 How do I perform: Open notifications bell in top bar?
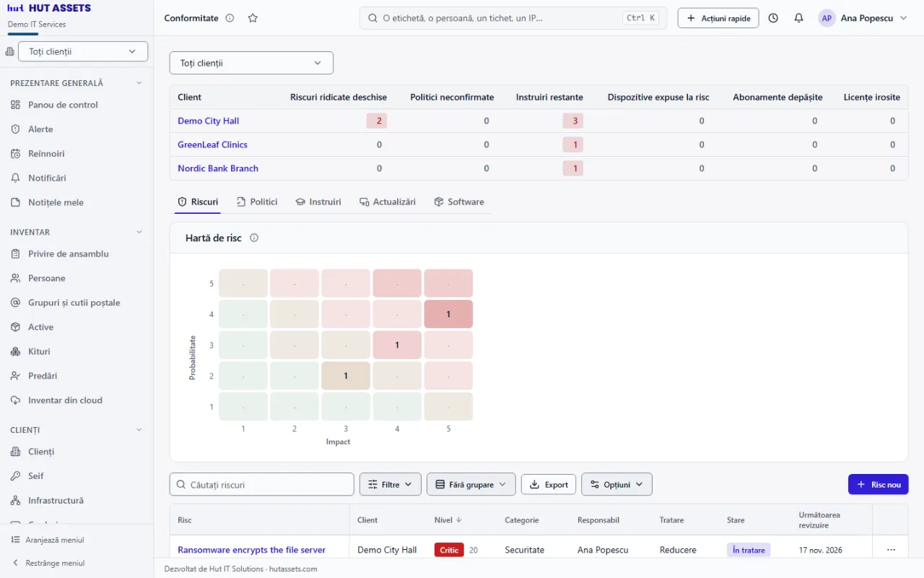click(798, 18)
